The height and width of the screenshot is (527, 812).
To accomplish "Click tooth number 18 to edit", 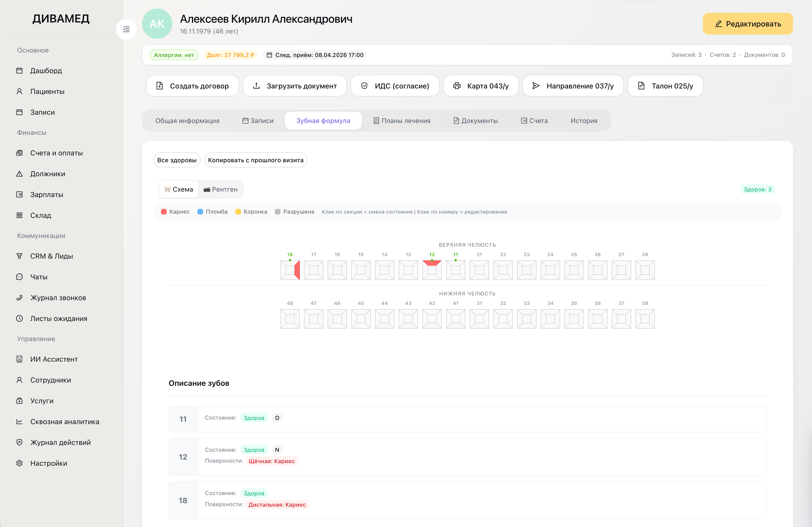I will [x=290, y=255].
